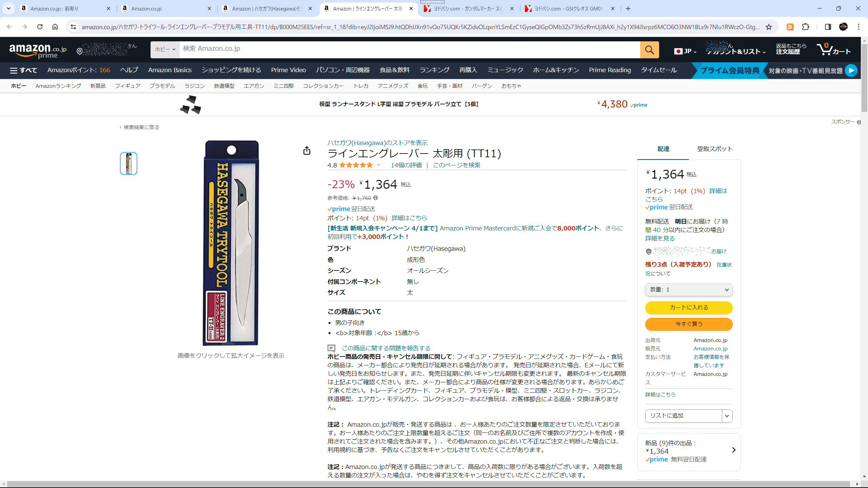Click 販売元 Amazon.co.jp seller link
Screen dimensions: 868x488
tap(710, 348)
